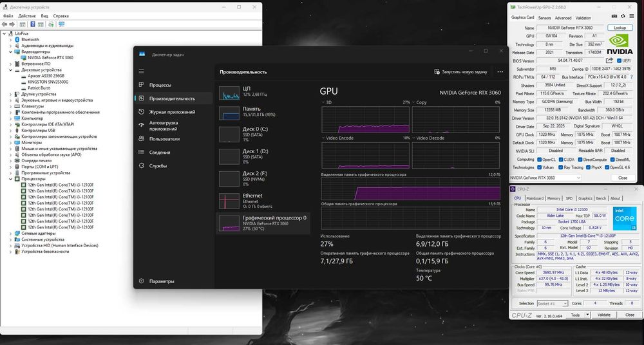Open the dropdown arrow beside CPU-Z Tools button
644x345 pixels.
pos(588,315)
